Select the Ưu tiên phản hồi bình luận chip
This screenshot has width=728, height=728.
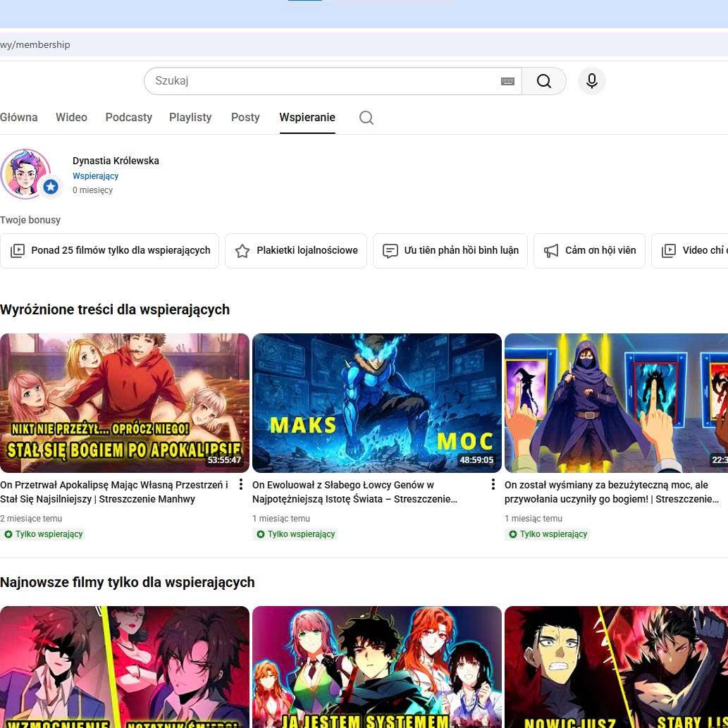click(450, 251)
